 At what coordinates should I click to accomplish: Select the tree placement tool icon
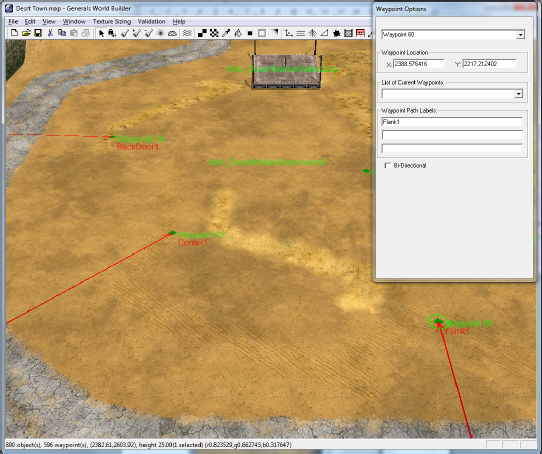click(312, 33)
